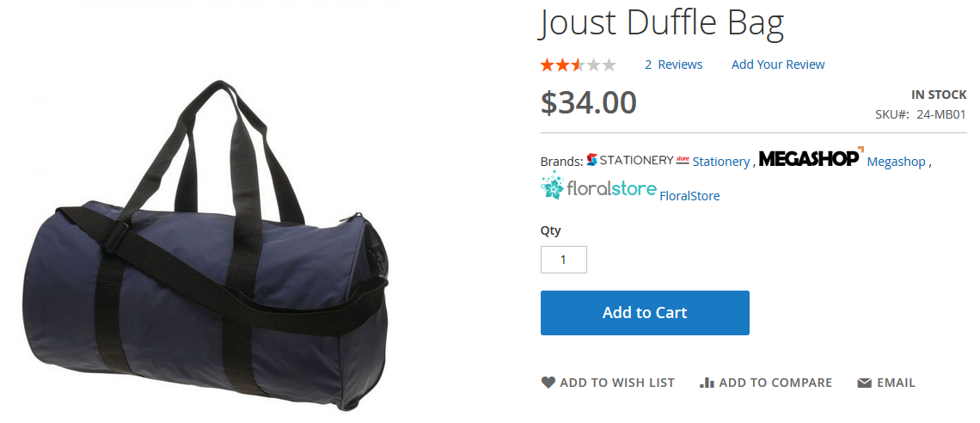Select the ADD TO COMPARE text
Screen dimensions: 980x423
(775, 383)
